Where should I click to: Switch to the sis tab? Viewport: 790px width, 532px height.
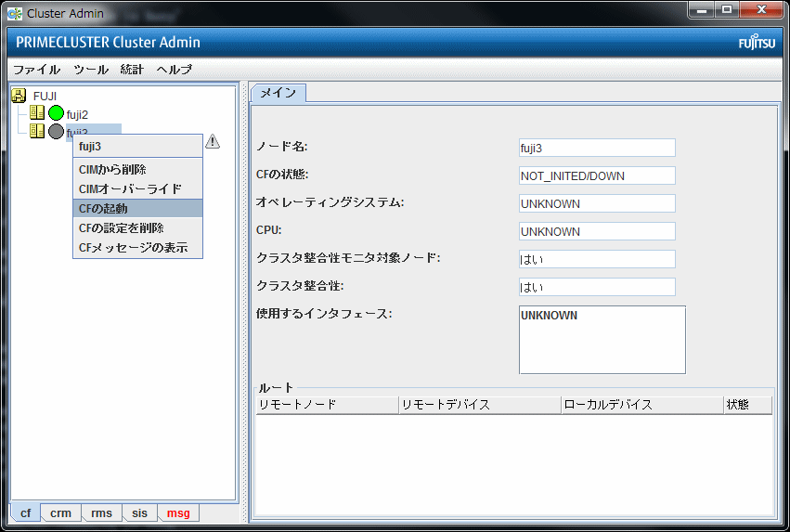[x=139, y=513]
